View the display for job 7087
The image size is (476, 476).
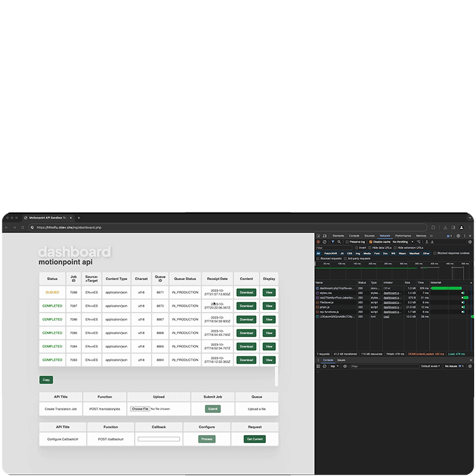269,306
